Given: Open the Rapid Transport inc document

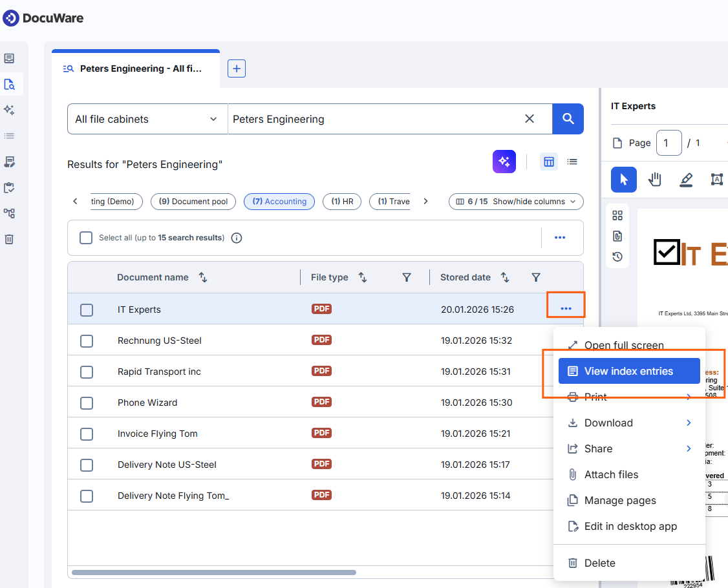Looking at the screenshot, I should pyautogui.click(x=159, y=372).
